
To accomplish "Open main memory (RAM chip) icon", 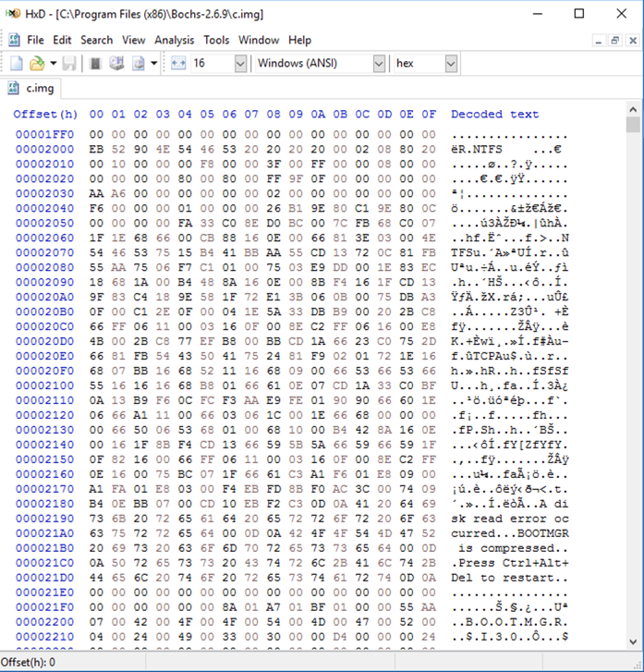I will point(95,64).
